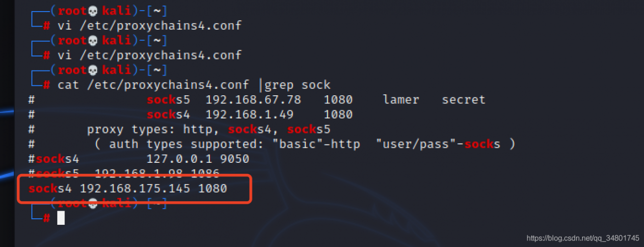Click the skull icon in second prompt
Image resolution: width=644 pixels, height=247 pixels.
coord(93,40)
